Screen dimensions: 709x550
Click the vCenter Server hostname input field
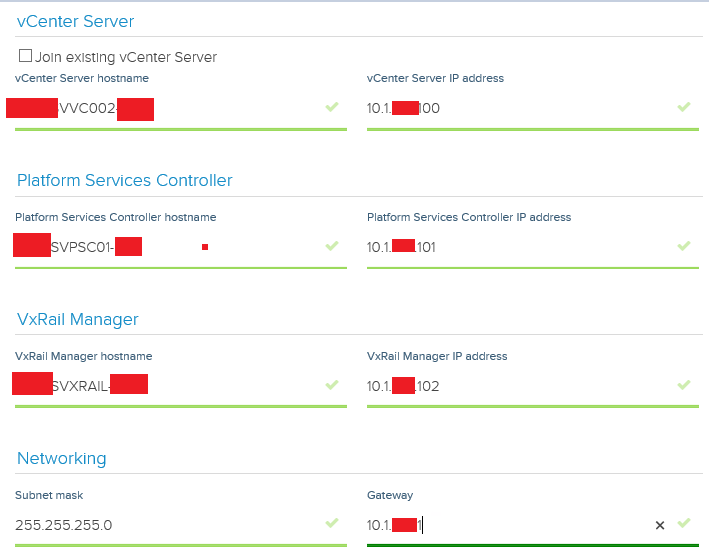tap(181, 109)
